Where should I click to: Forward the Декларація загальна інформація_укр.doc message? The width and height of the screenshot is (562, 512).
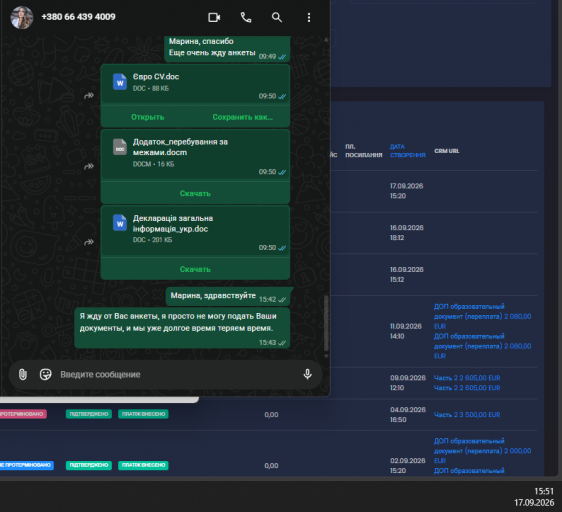pos(89,242)
